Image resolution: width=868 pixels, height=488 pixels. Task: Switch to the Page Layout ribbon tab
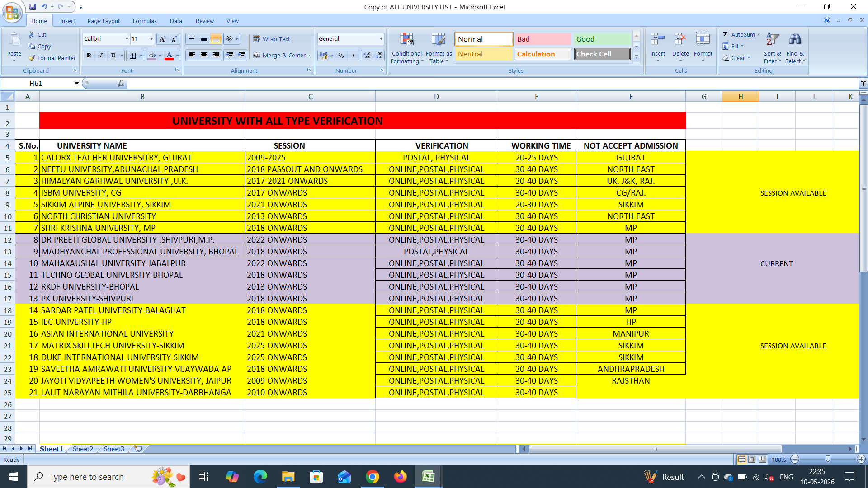click(x=104, y=21)
